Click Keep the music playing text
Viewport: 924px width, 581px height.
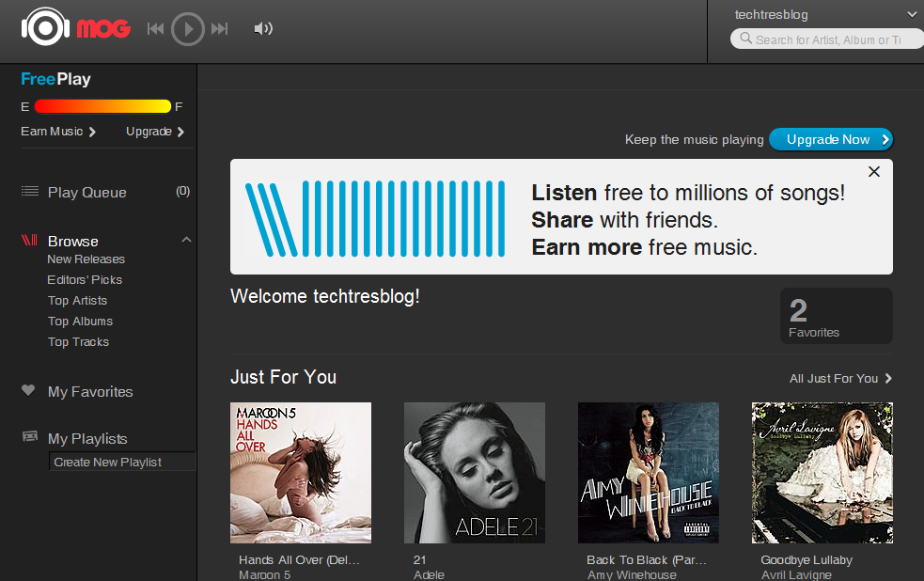point(695,140)
